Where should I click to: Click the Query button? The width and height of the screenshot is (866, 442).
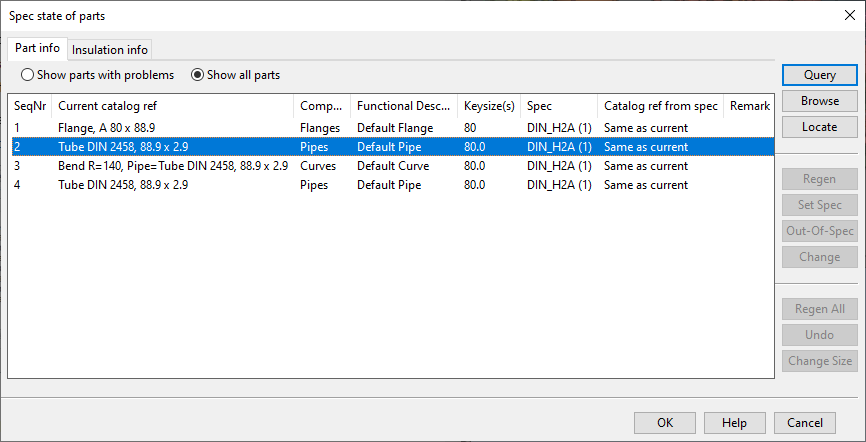819,75
